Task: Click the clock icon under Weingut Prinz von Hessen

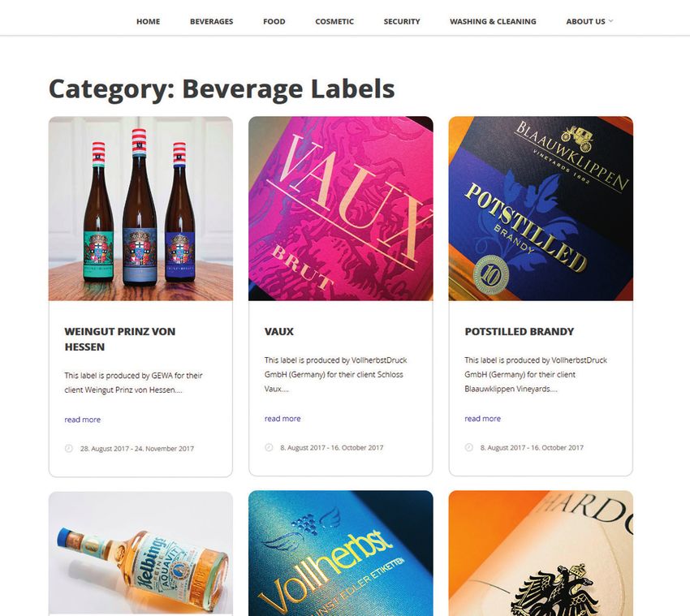Action: pos(69,448)
